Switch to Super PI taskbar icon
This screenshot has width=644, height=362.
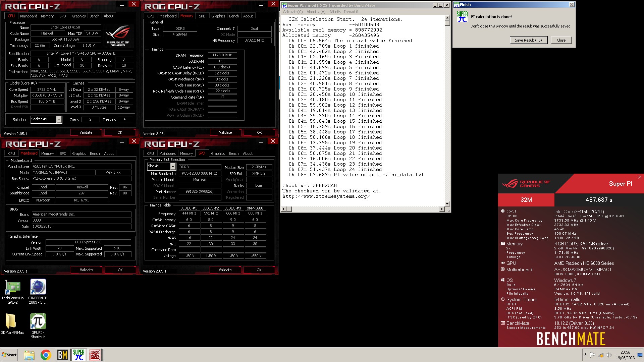(79, 355)
